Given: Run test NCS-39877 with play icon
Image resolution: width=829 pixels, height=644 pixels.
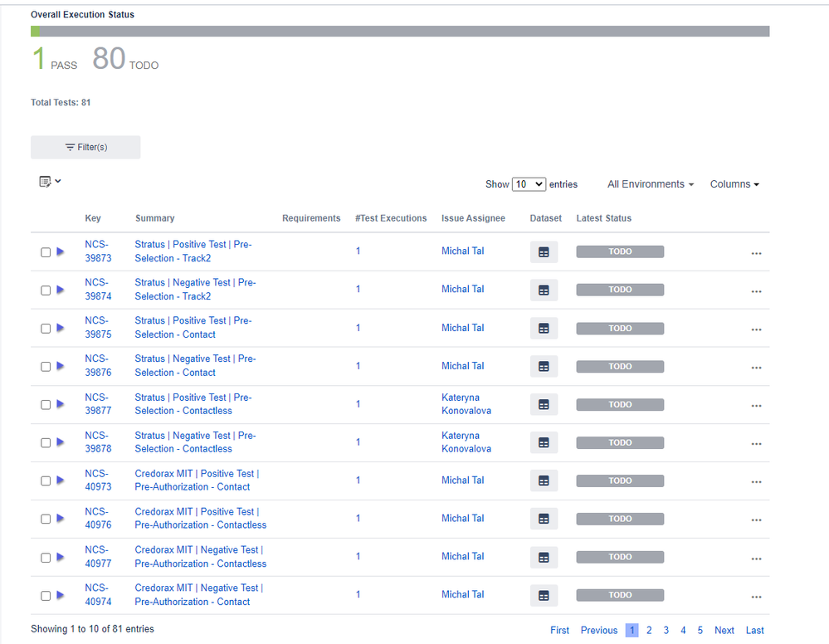Looking at the screenshot, I should (61, 404).
